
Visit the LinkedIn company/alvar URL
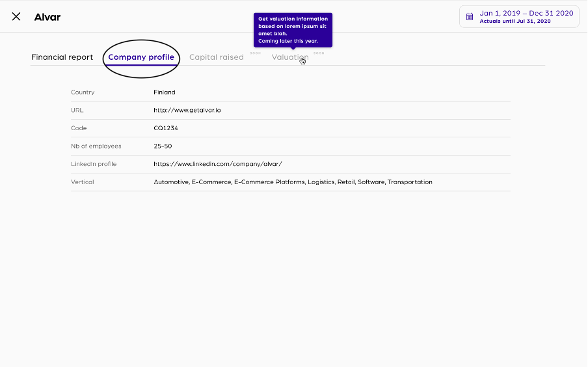pos(217,164)
